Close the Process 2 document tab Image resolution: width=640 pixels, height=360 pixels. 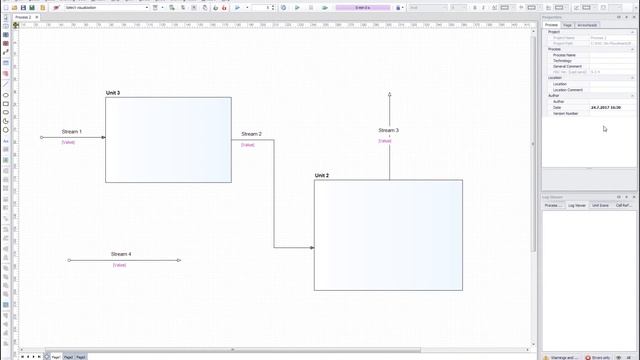click(x=36, y=17)
